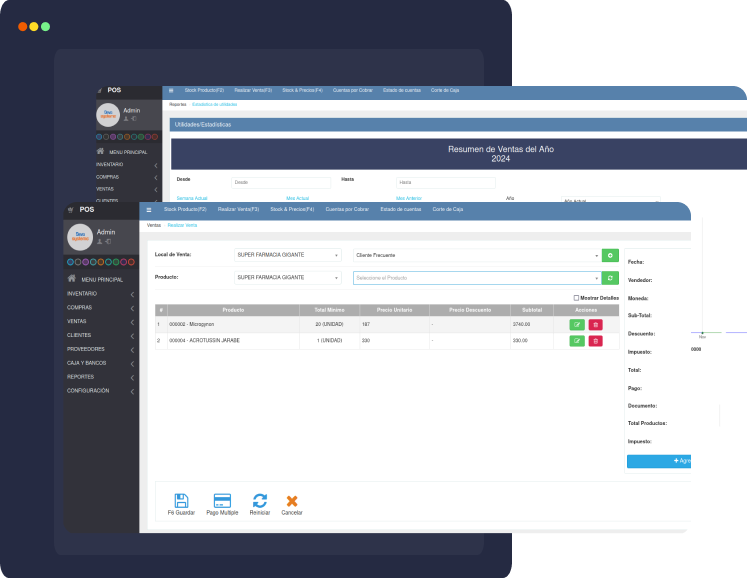
Task: Click the Semana Actual link
Action: click(x=192, y=198)
